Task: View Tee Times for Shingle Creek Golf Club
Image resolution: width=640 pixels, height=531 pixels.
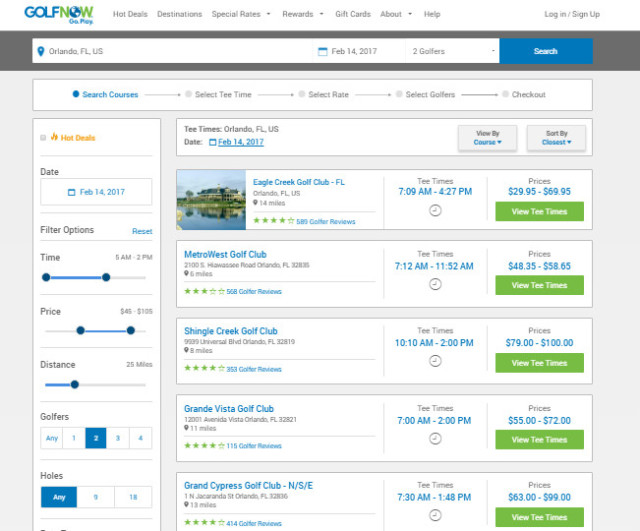Action: click(539, 363)
